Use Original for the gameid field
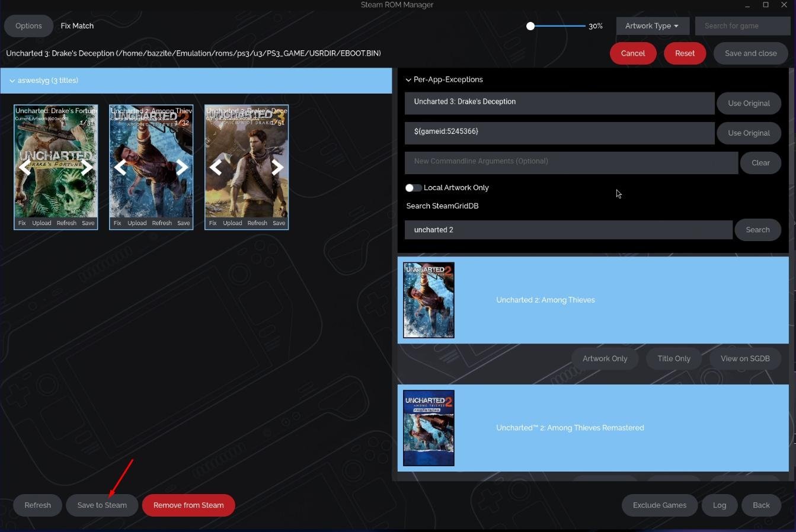This screenshot has height=532, width=796. click(x=749, y=133)
